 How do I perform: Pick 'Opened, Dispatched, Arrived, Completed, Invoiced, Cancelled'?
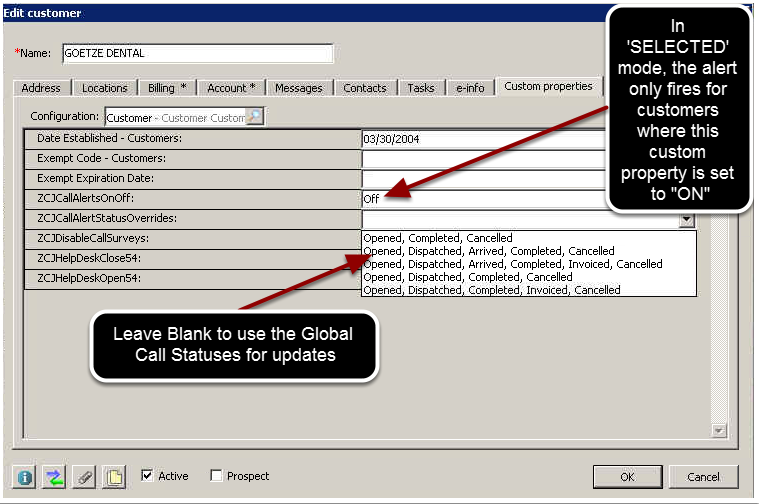(x=529, y=264)
